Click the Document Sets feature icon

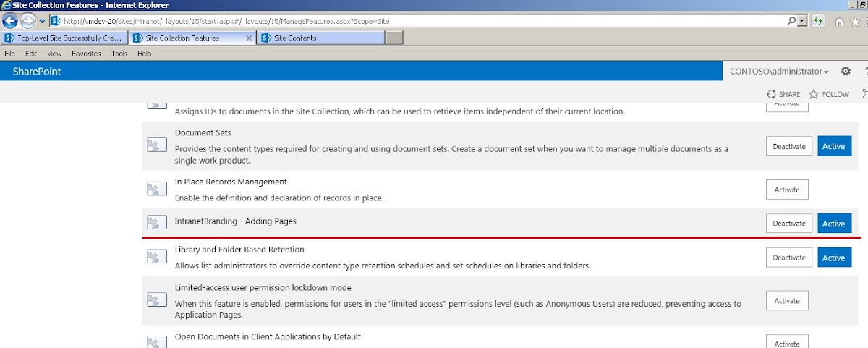[x=156, y=145]
